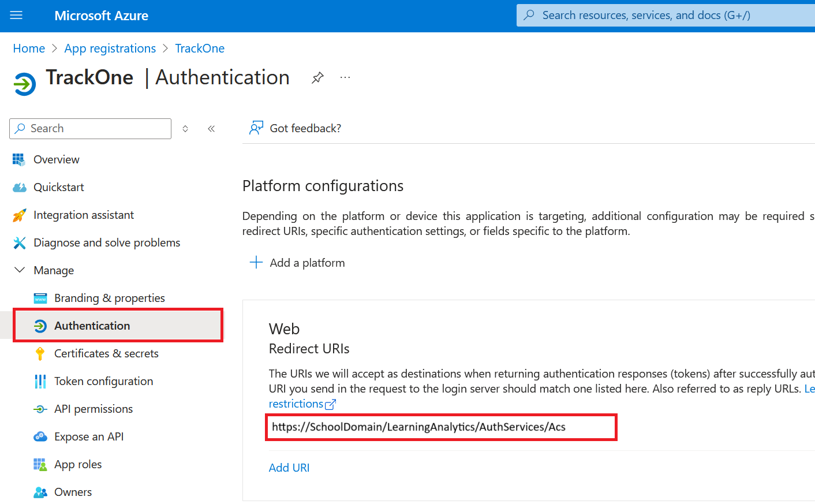
Task: Open Certificates & secrets
Action: (106, 353)
